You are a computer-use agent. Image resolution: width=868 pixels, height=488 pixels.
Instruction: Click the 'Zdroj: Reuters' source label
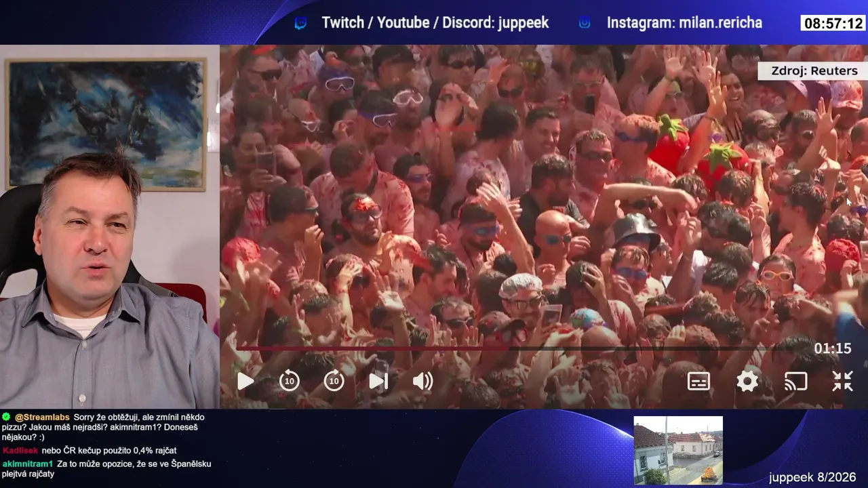[814, 71]
